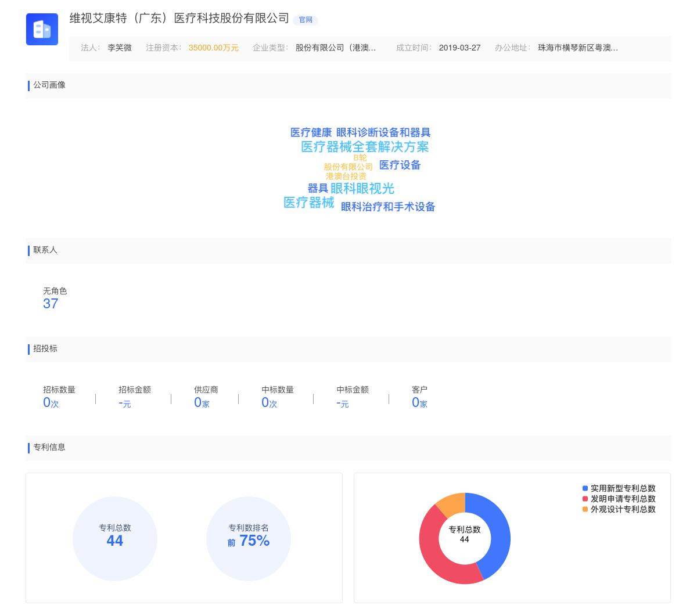Image resolution: width=697 pixels, height=616 pixels.
Task: Toggle the 实用新型专利总数 legend entry
Action: (x=622, y=488)
